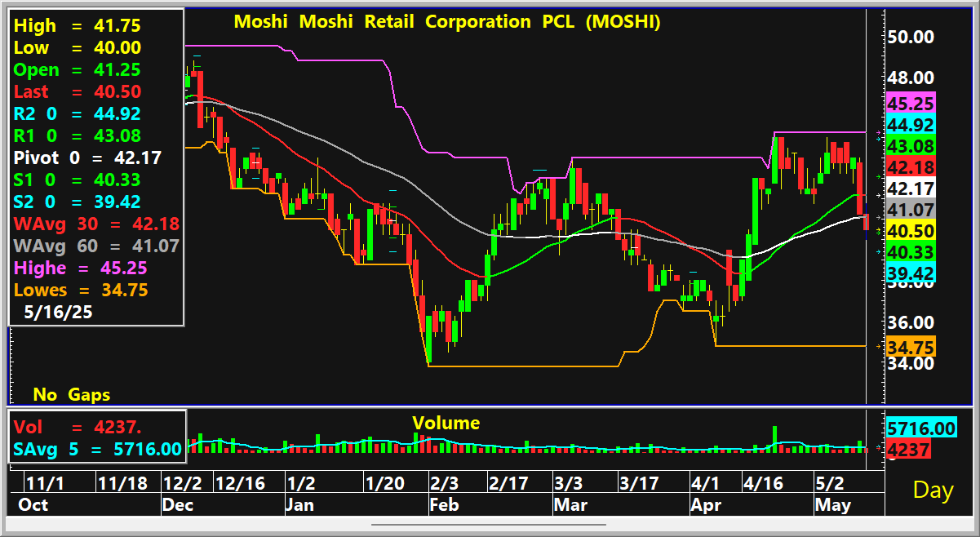
Task: Select the Highe = 45.25 indicator
Action: click(81, 268)
